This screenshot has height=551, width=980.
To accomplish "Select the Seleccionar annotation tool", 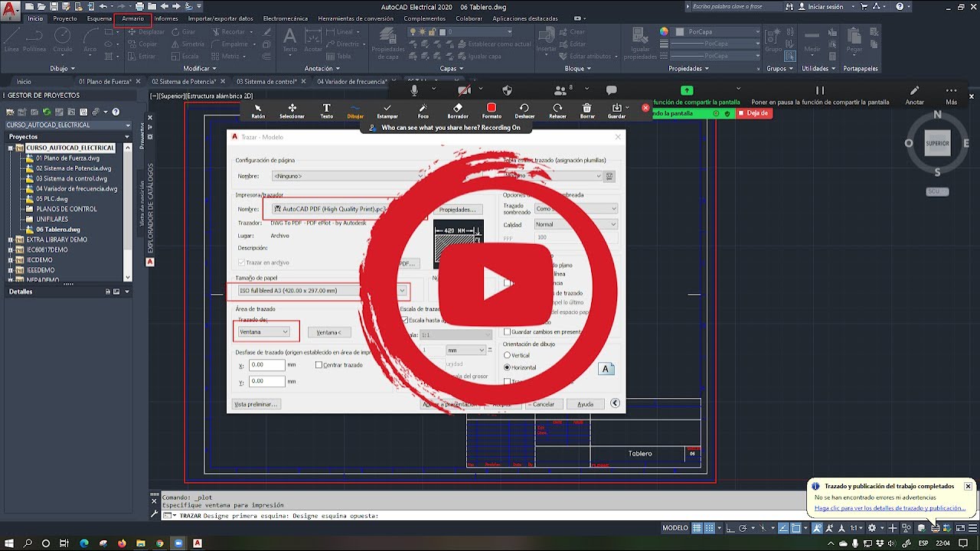I will (x=292, y=111).
